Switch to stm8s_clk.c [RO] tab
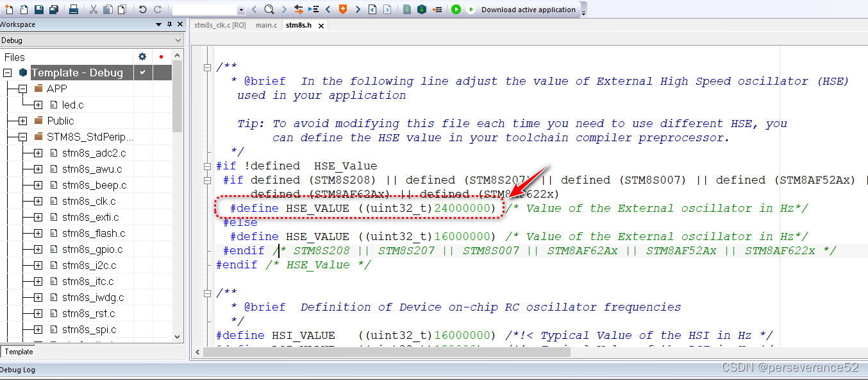868x380 pixels. click(x=220, y=25)
